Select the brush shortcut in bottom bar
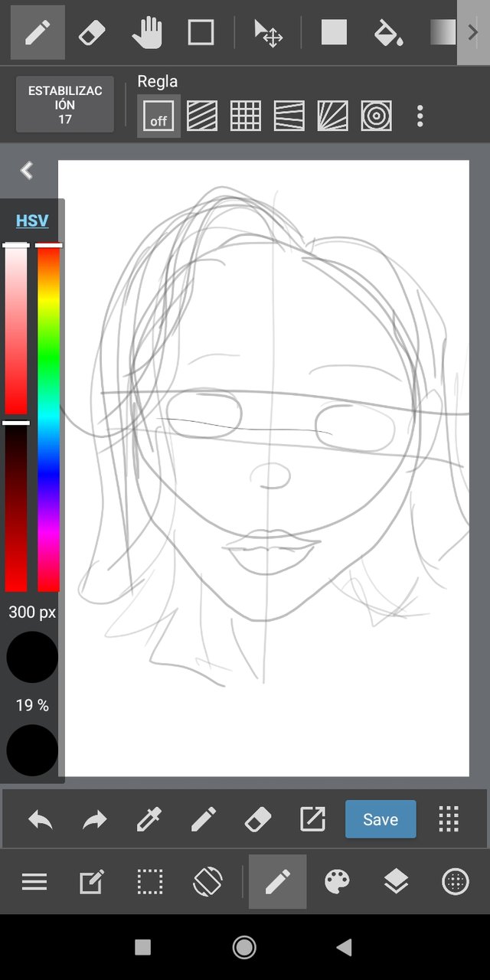 point(203,820)
